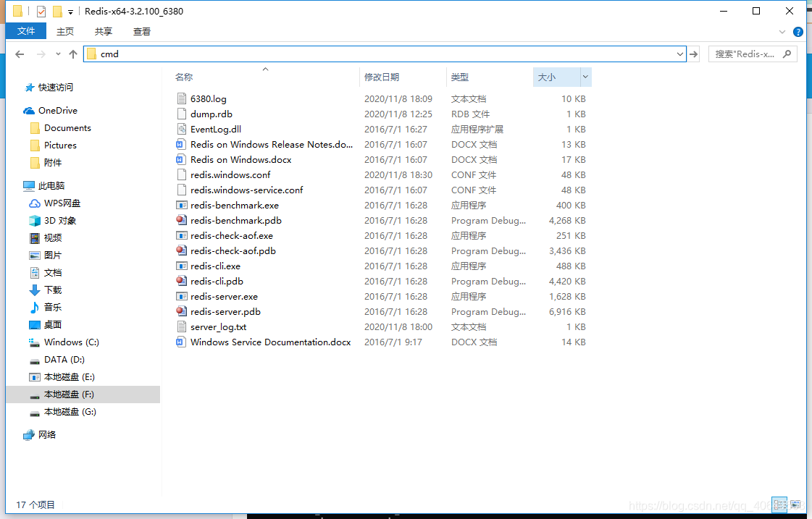Click the redis-server.pdb icon

point(181,311)
